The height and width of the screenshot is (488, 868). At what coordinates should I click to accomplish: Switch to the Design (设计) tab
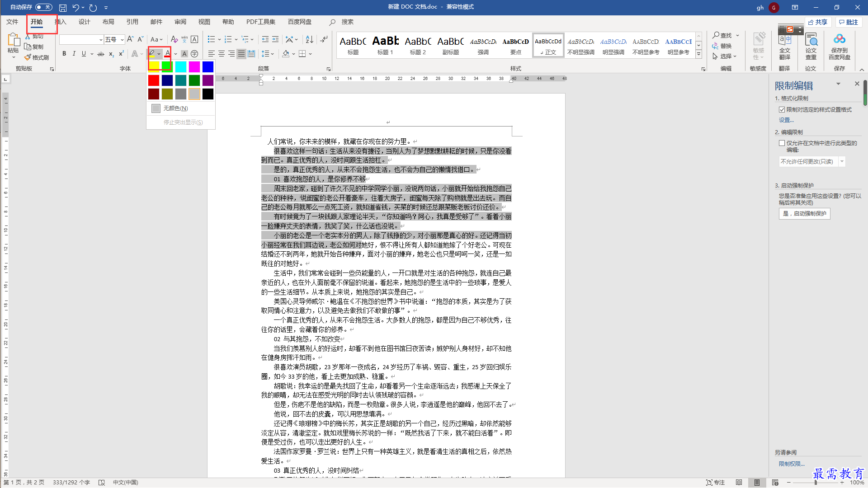click(85, 22)
